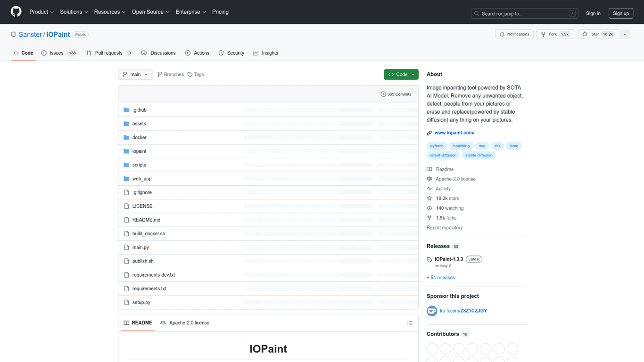This screenshot has width=644, height=362.
Task: View repository Branches
Action: coord(171,74)
